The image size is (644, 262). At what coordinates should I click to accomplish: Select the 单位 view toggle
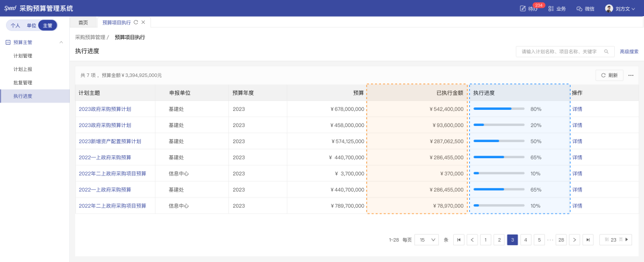[x=32, y=26]
